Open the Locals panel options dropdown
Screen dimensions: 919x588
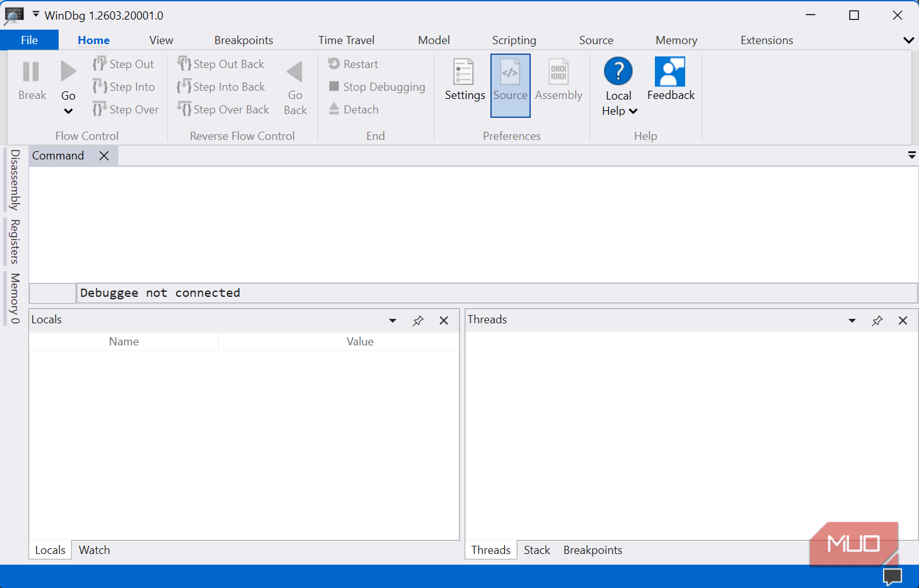tap(393, 321)
